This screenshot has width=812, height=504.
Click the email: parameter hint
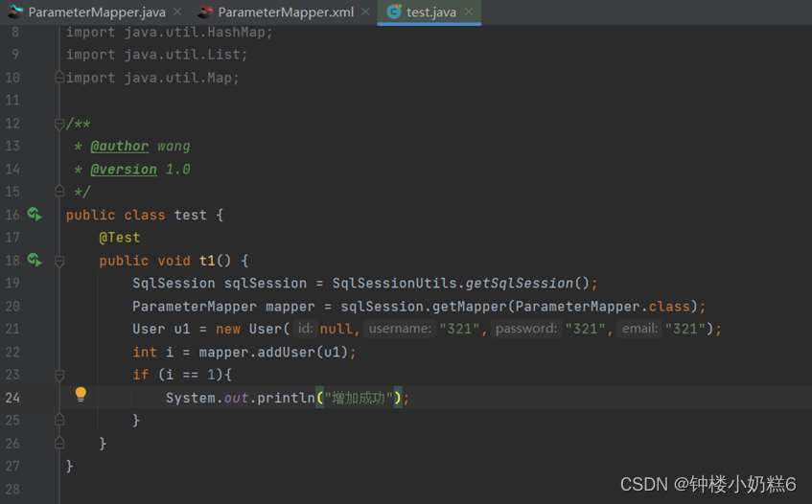[639, 329]
